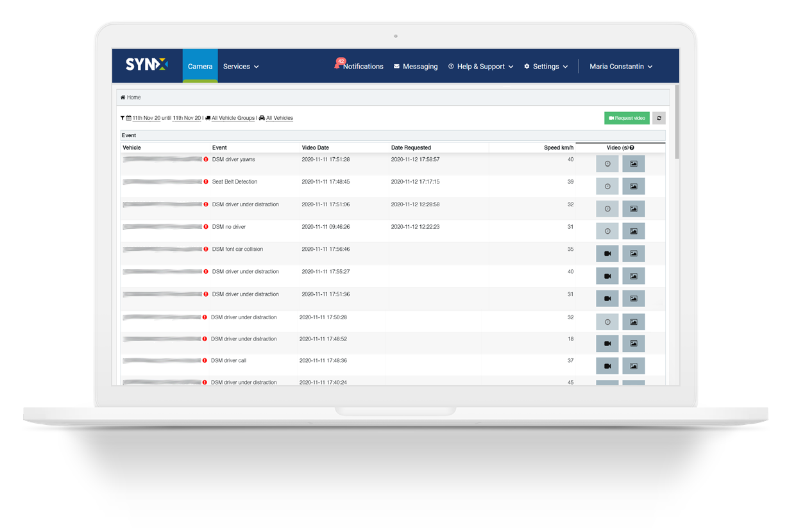Screen dimensions: 796x532
Task: Click requested date 2020-11-12 17:17:15
Action: coord(416,182)
